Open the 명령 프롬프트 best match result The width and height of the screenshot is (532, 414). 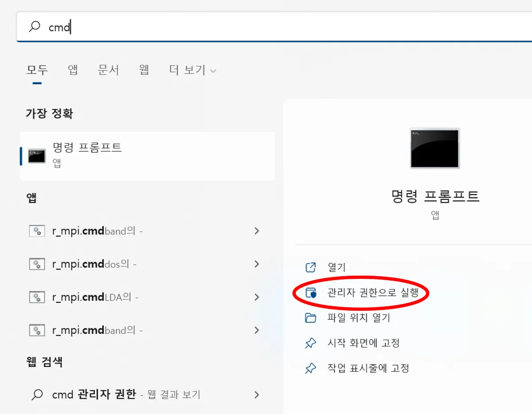[x=147, y=156]
